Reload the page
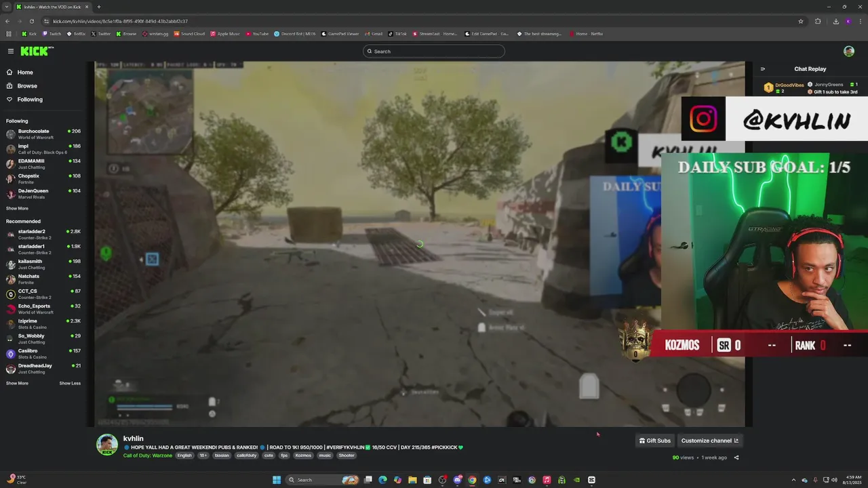The width and height of the screenshot is (868, 488). click(31, 21)
